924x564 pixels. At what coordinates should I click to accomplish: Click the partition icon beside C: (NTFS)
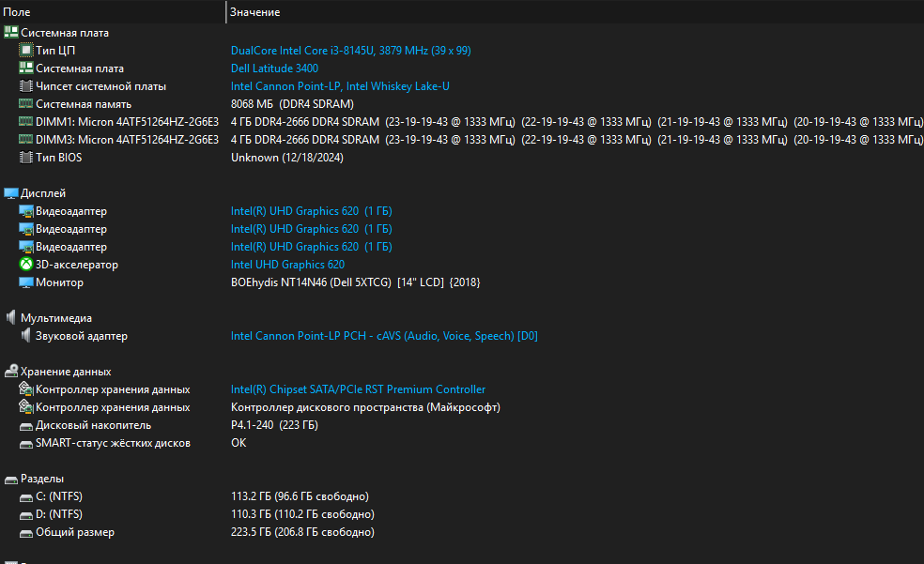(x=26, y=496)
